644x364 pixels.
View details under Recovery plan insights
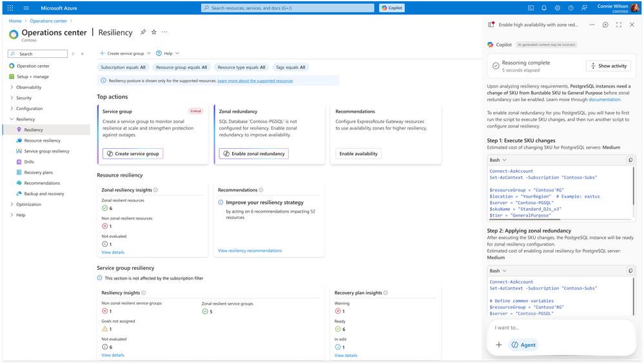[x=346, y=356]
